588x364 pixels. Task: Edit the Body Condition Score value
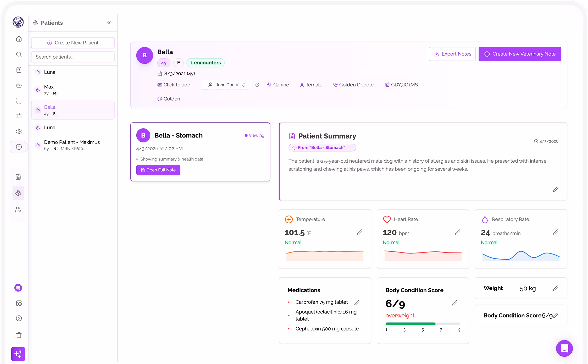click(455, 303)
